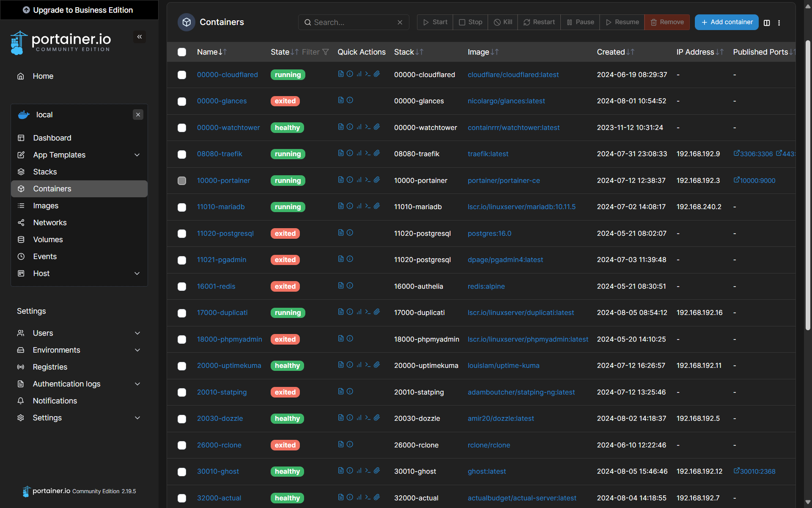
Task: Open exec console for 10000-portainer
Action: tap(368, 180)
